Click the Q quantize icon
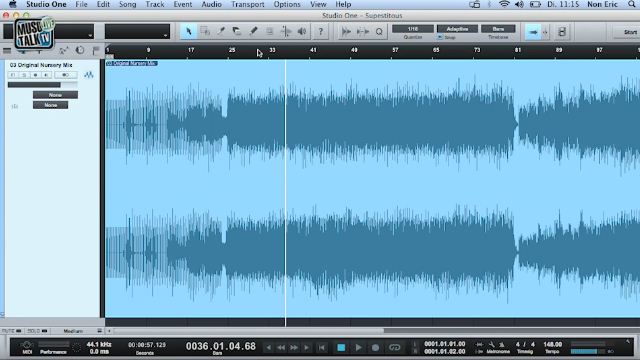 tap(379, 31)
